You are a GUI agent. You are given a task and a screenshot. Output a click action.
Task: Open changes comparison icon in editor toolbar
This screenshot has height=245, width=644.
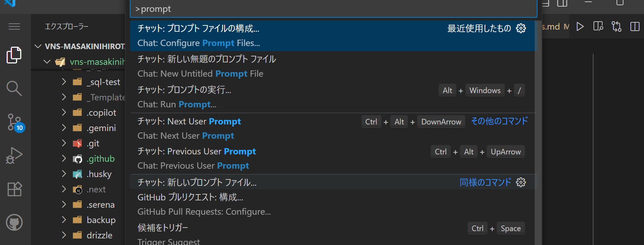click(x=616, y=26)
